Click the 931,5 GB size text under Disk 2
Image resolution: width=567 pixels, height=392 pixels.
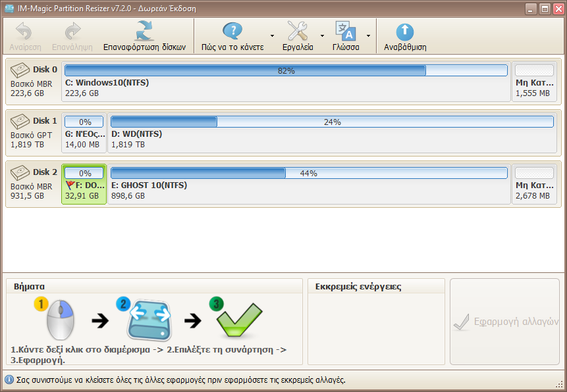click(27, 196)
